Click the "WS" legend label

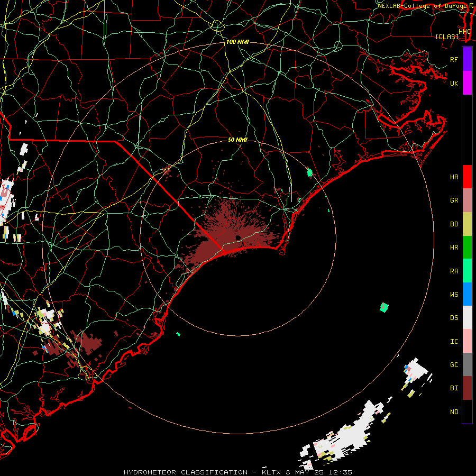pyautogui.click(x=454, y=295)
